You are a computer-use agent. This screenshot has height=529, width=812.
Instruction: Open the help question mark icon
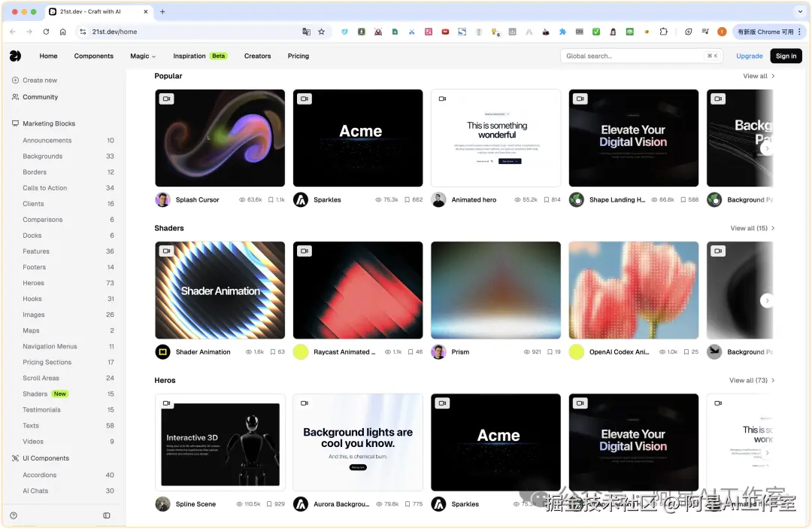pyautogui.click(x=14, y=515)
